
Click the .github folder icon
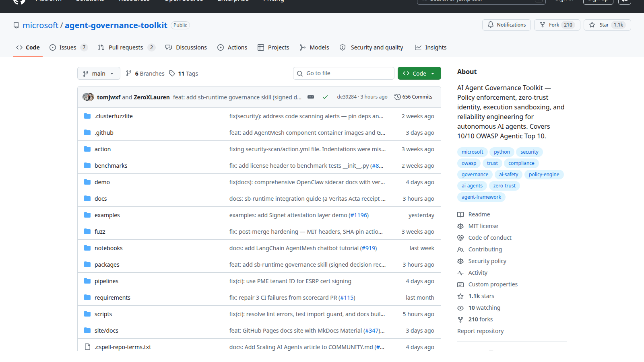coord(87,132)
